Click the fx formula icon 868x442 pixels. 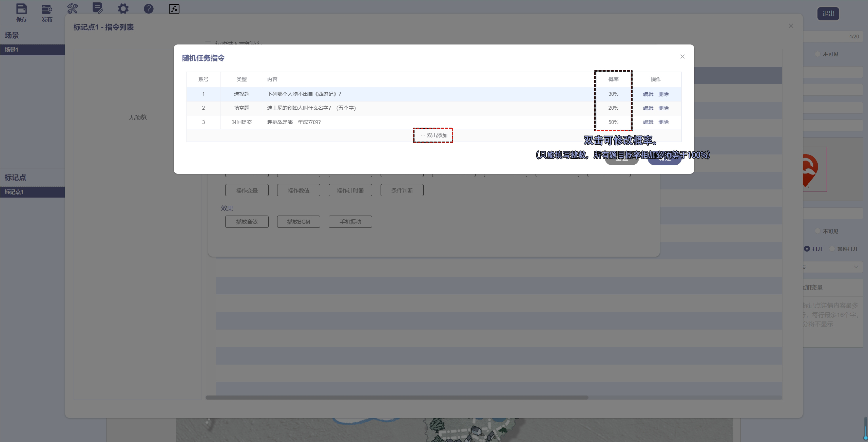tap(174, 9)
